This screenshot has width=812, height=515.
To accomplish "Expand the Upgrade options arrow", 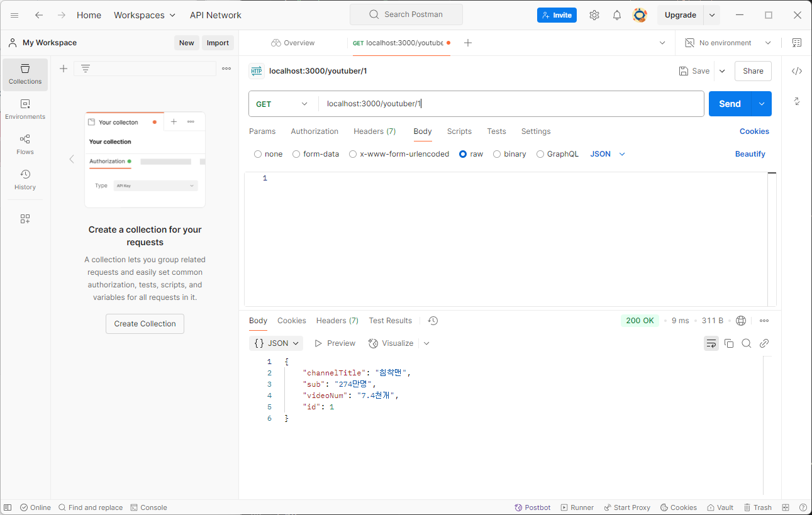I will [x=712, y=15].
